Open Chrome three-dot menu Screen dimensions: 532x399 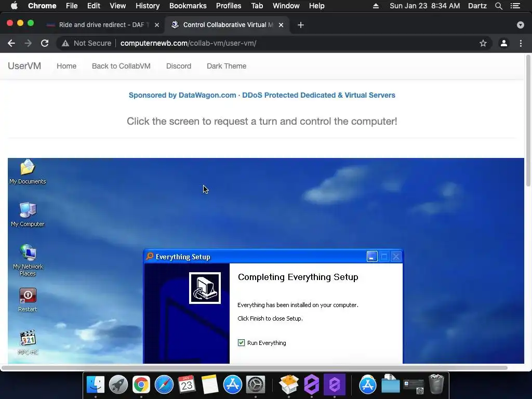point(521,43)
